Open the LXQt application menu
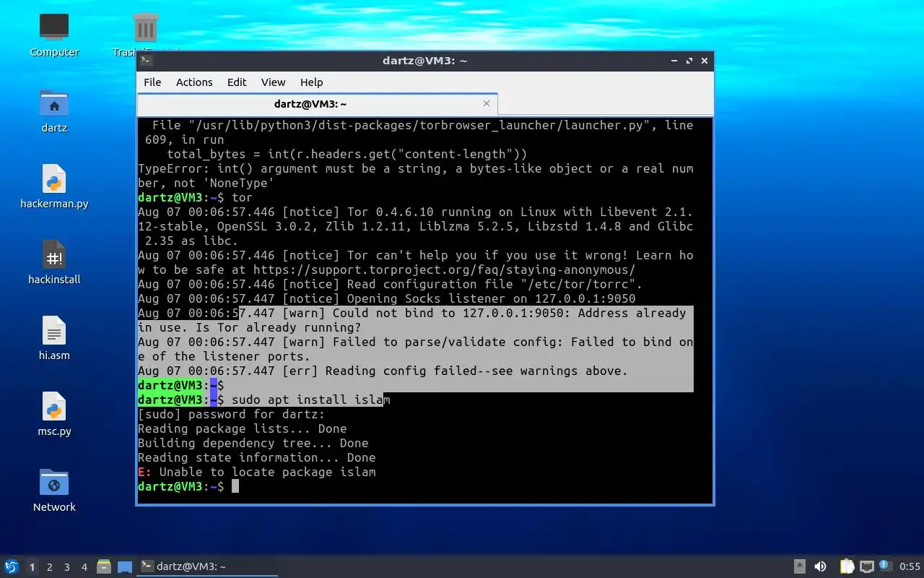Image resolution: width=924 pixels, height=578 pixels. click(12, 566)
